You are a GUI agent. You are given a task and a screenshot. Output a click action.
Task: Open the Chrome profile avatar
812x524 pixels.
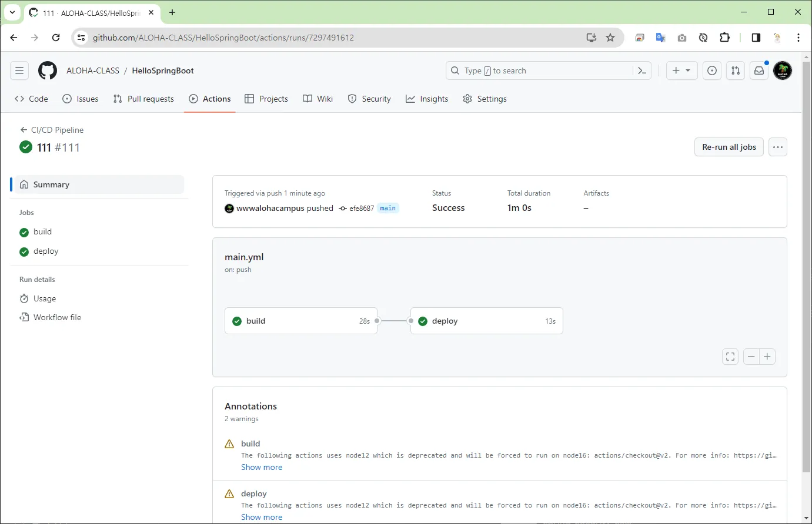[777, 38]
